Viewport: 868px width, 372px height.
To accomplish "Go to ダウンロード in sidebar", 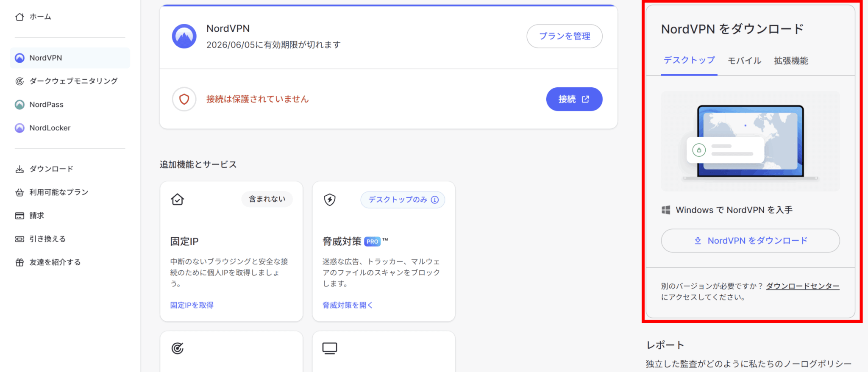I will [x=51, y=169].
